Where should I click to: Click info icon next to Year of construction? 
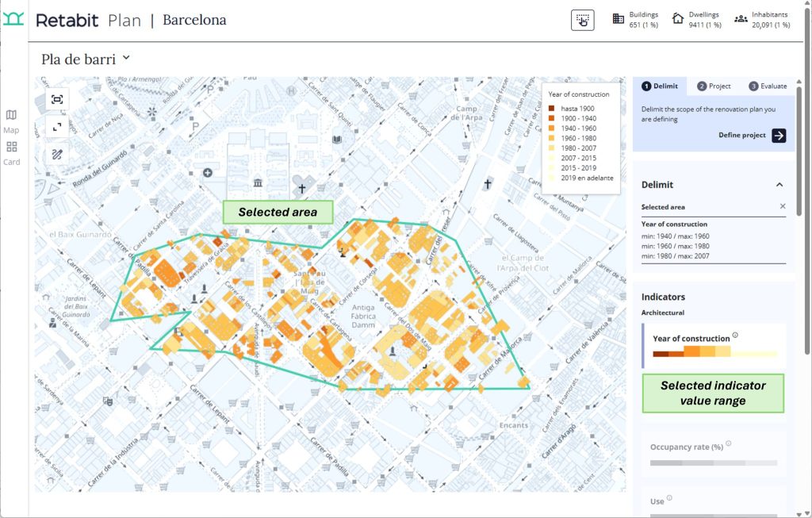[x=735, y=336]
